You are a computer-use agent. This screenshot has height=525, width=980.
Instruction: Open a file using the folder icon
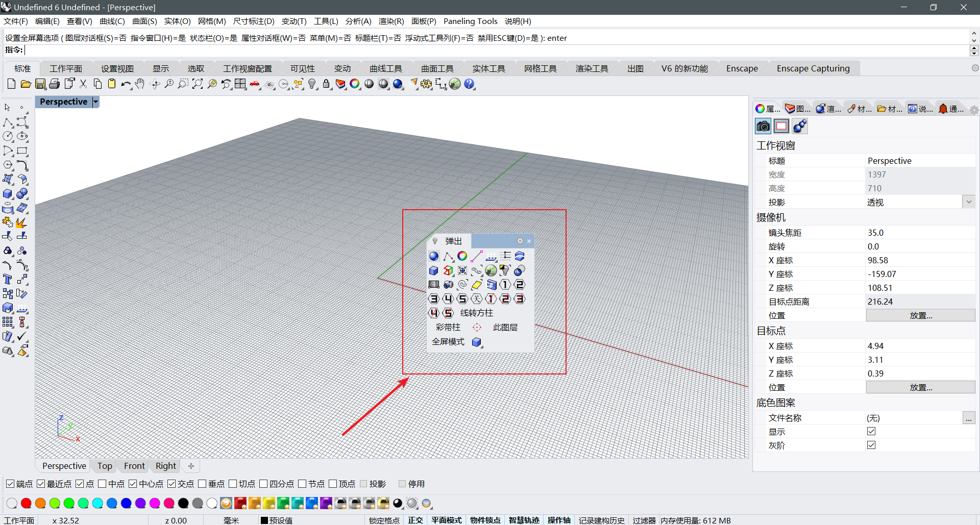(x=26, y=84)
